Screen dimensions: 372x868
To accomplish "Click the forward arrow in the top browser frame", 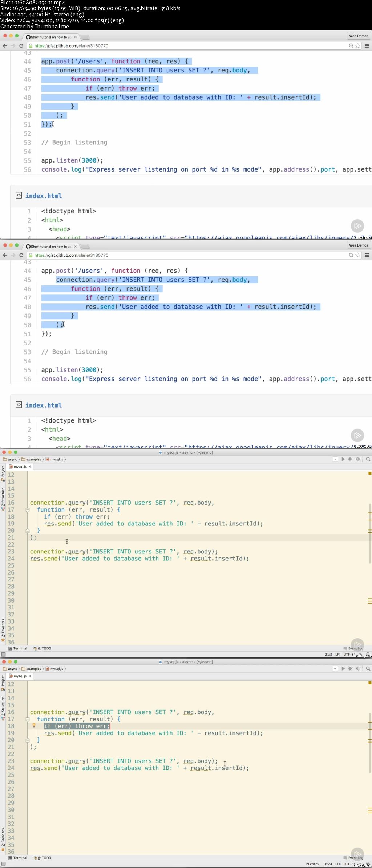I will 13,46.
